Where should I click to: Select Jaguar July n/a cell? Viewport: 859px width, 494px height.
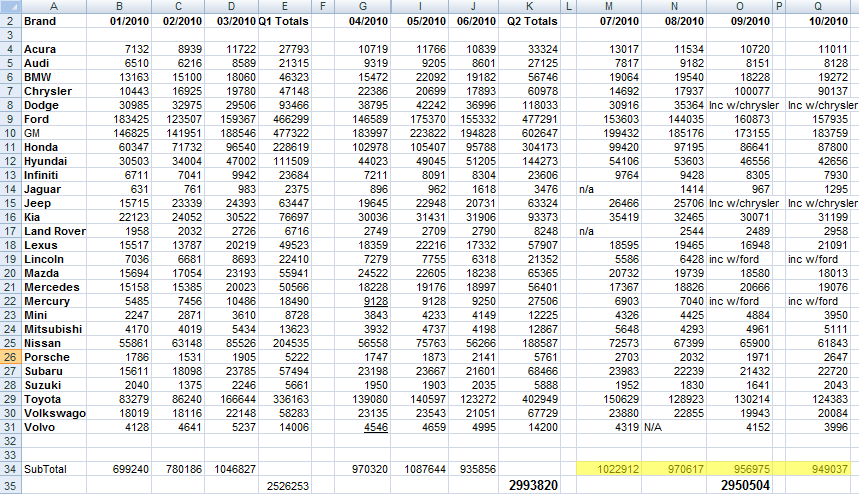tap(609, 189)
